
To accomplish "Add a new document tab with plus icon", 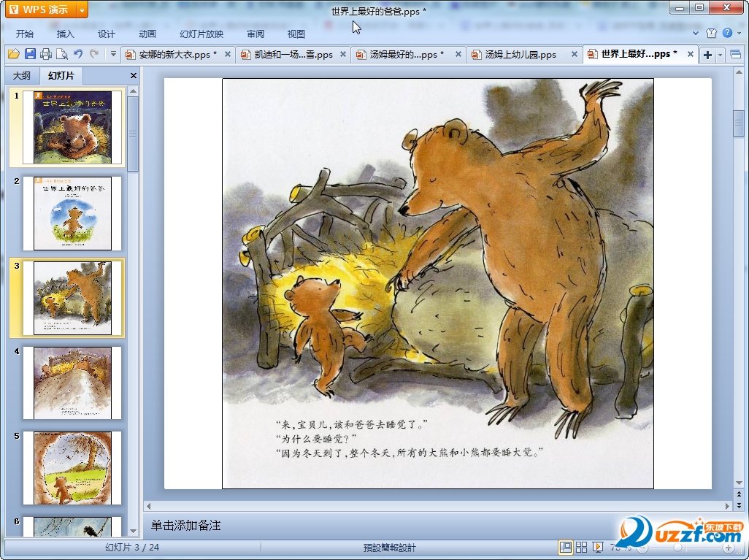I will click(x=708, y=55).
